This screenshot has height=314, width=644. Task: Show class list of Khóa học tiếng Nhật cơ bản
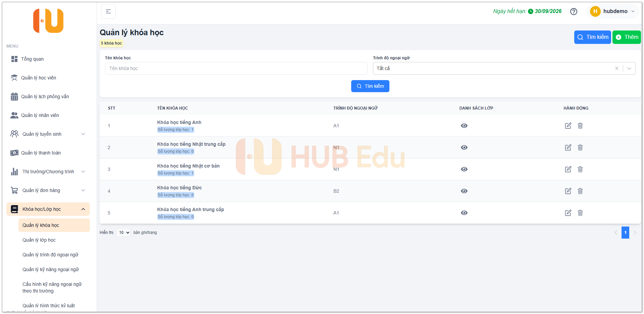coord(464,169)
